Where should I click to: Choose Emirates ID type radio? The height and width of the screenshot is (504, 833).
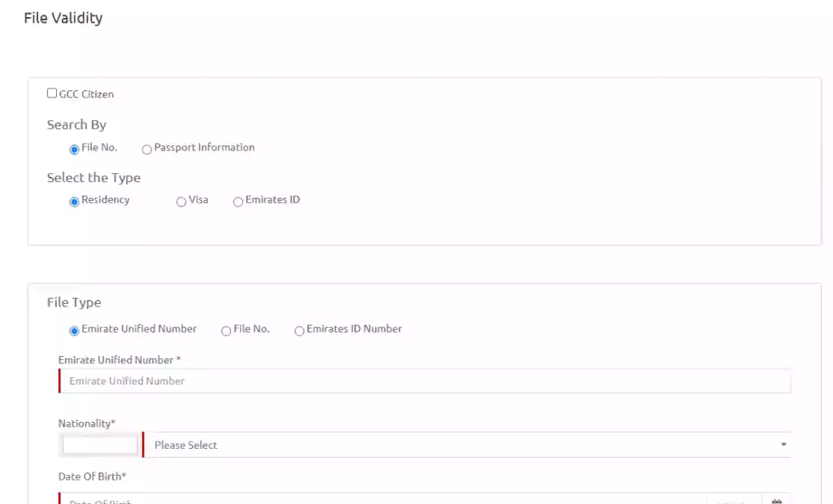[238, 202]
